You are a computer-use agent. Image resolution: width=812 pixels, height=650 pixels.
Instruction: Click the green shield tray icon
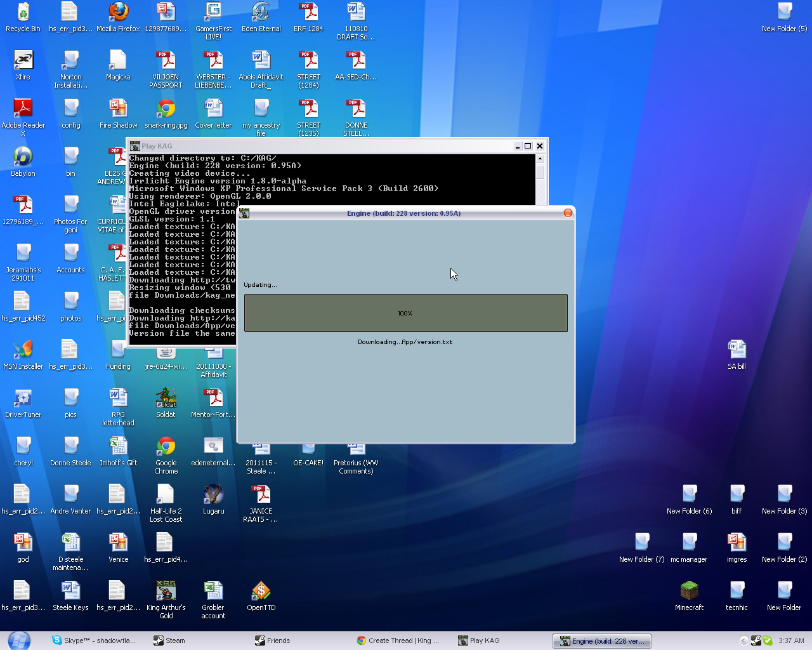(768, 640)
